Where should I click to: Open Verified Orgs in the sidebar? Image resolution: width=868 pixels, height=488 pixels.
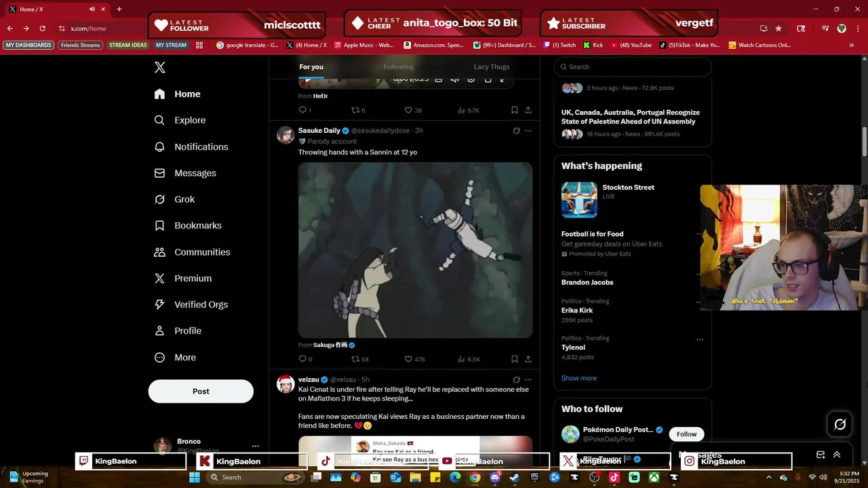pyautogui.click(x=192, y=304)
